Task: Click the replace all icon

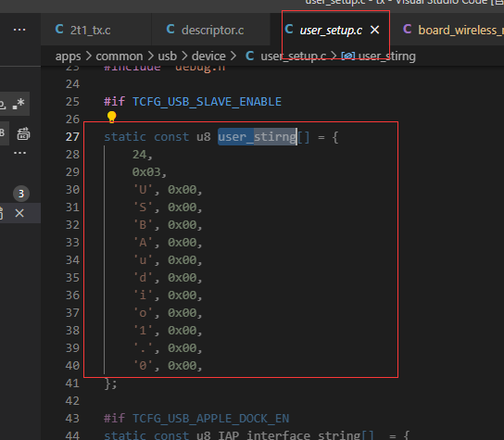Action: click(x=23, y=133)
